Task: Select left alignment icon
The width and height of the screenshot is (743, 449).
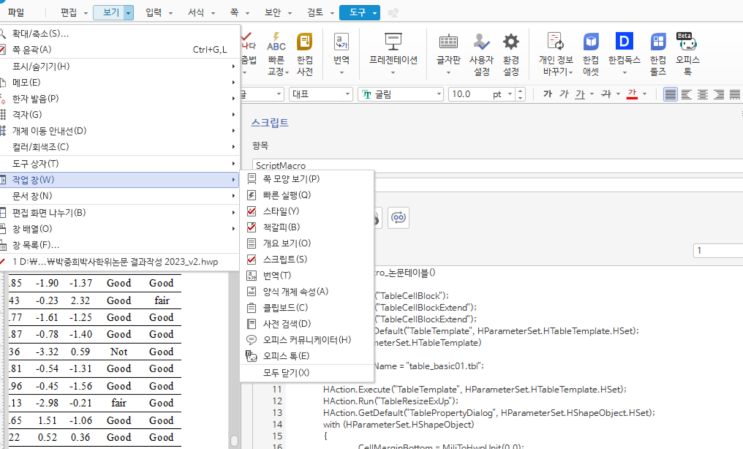Action: pos(686,94)
